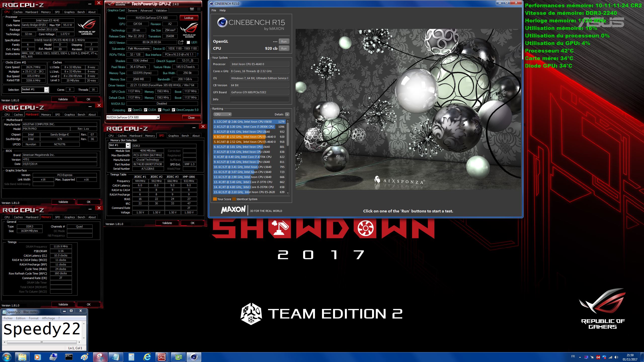Open the Calculator taskbar icon
644x362 pixels.
point(131,357)
